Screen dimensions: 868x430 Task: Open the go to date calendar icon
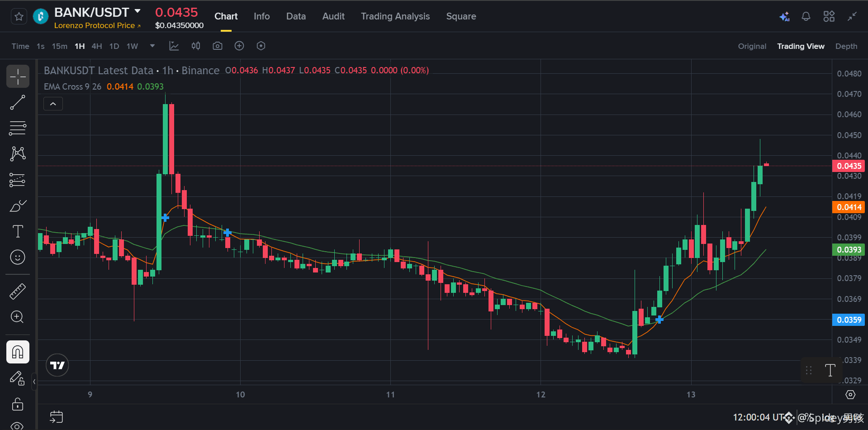(x=56, y=417)
